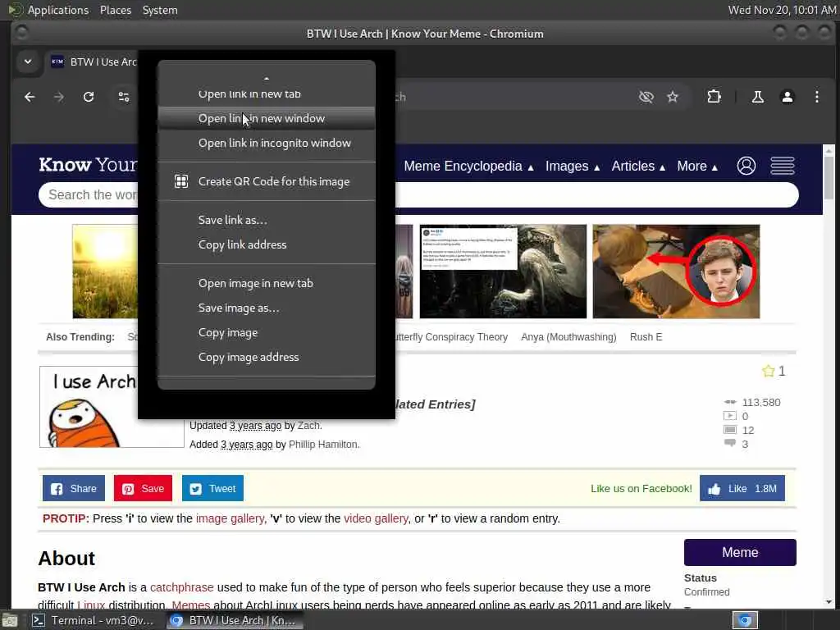This screenshot has height=630, width=840.
Task: Tweet this entry
Action: click(x=212, y=488)
